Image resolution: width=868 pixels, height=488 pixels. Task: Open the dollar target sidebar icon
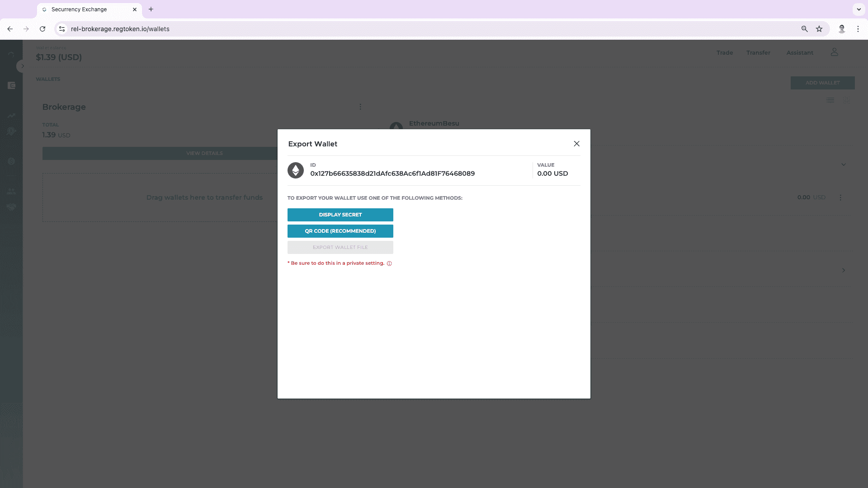pyautogui.click(x=11, y=131)
